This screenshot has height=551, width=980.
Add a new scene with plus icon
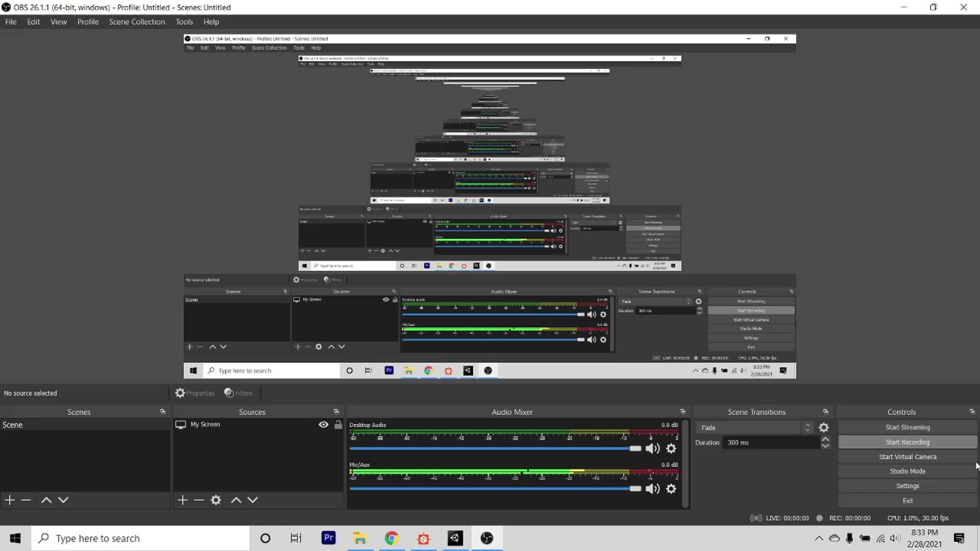pos(10,500)
